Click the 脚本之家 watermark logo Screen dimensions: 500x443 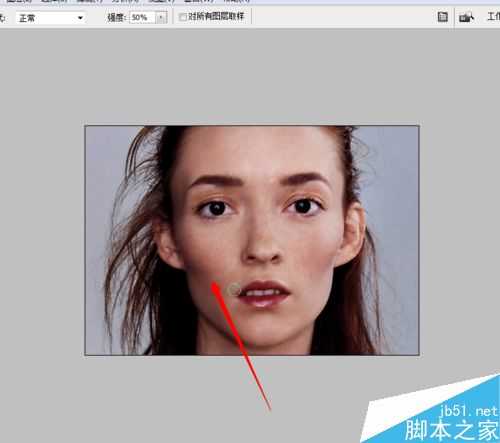pos(452,430)
